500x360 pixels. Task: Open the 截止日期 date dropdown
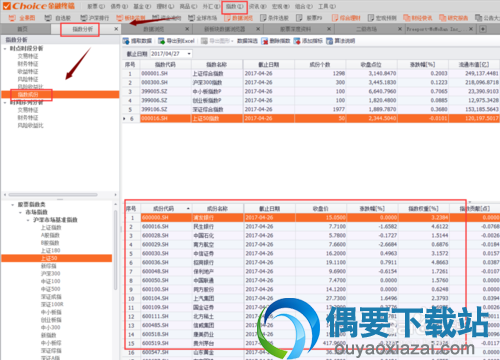(x=189, y=54)
